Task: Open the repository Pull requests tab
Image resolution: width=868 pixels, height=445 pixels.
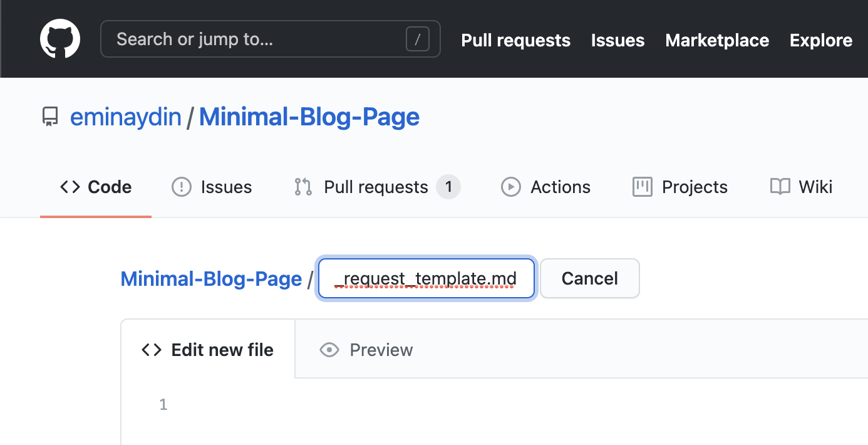Action: (x=377, y=187)
